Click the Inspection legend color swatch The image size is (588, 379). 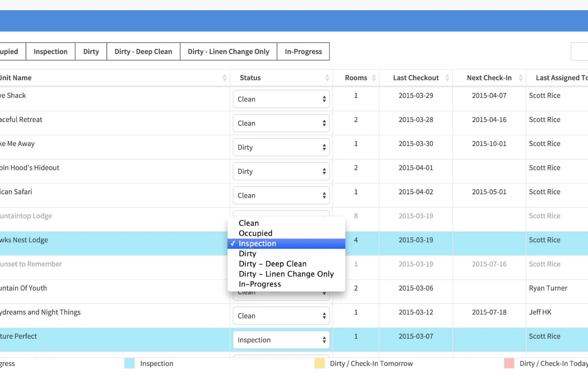(130, 364)
